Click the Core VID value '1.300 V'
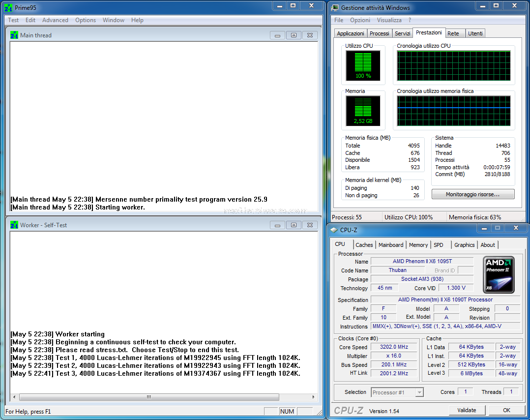The width and height of the screenshot is (530, 420). [456, 288]
